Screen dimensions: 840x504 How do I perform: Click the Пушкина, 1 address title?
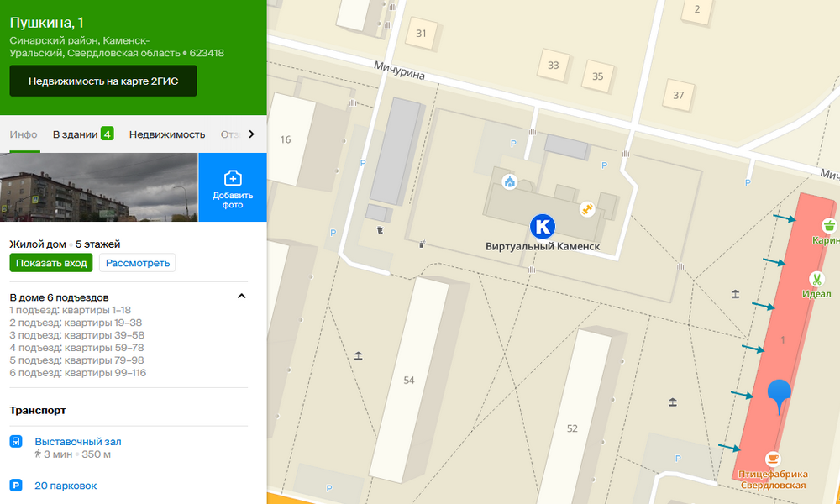pos(46,23)
